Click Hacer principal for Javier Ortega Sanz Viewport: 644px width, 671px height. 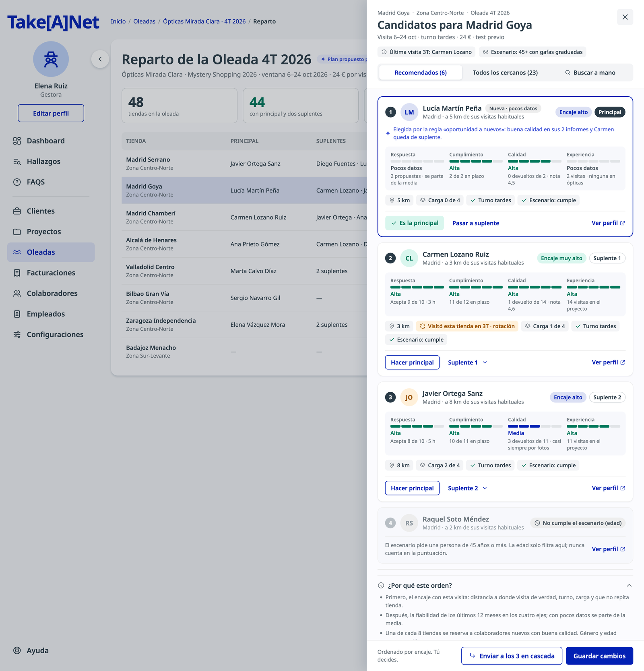412,488
